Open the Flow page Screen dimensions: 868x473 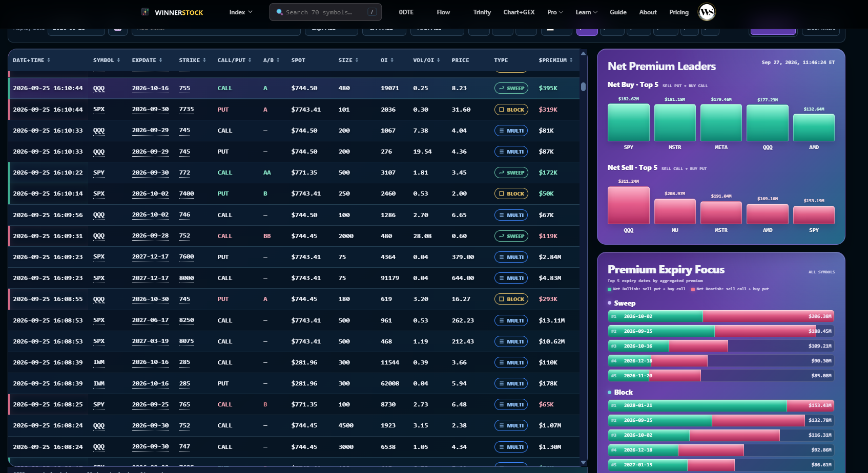coord(443,12)
